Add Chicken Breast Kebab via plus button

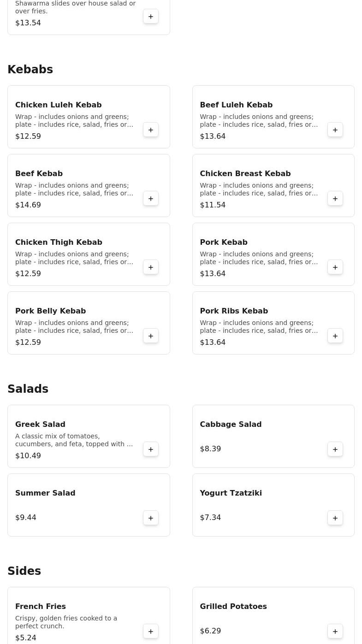(x=335, y=199)
